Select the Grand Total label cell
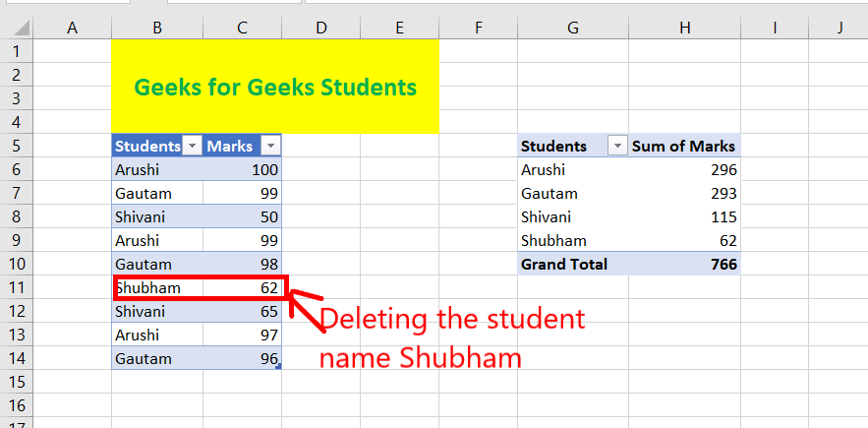 (573, 264)
